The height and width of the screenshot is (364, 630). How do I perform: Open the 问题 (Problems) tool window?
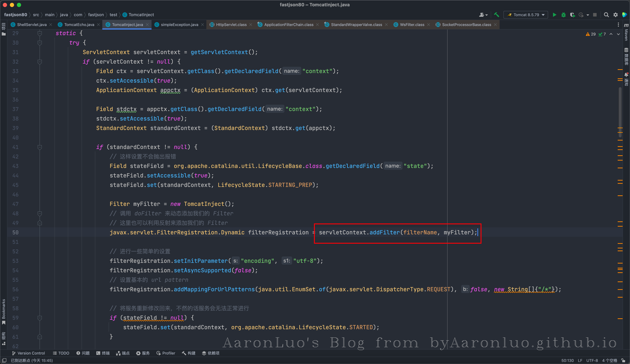(x=83, y=353)
